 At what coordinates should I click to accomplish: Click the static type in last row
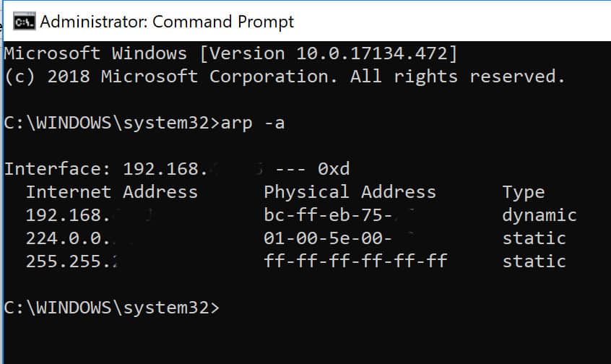click(x=534, y=261)
